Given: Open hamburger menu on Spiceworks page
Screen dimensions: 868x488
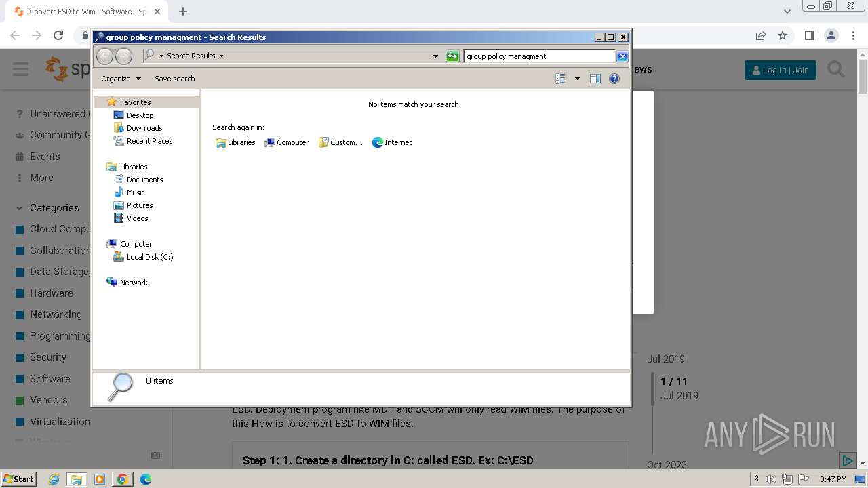Looking at the screenshot, I should click(20, 69).
